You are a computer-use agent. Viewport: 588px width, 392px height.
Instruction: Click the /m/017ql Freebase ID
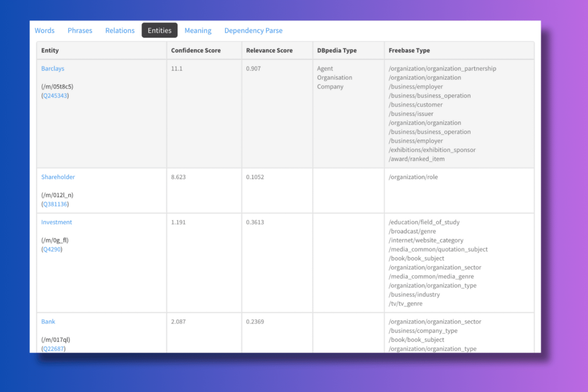coord(56,339)
